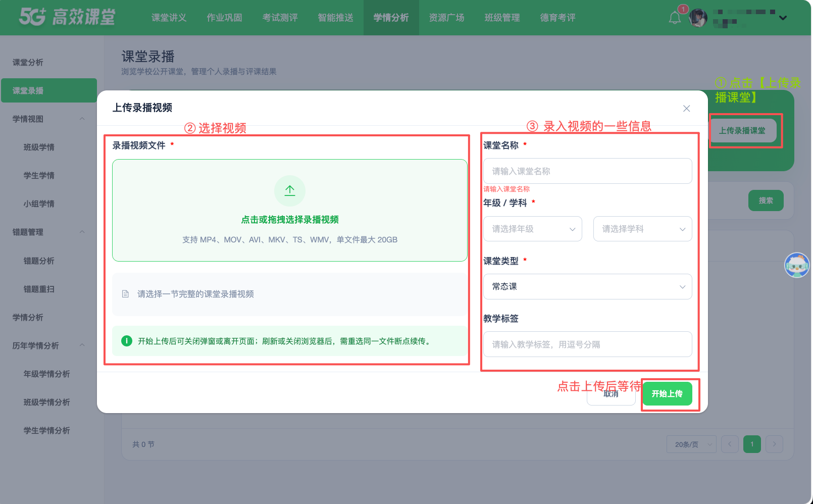The image size is (813, 504).
Task: Collapse the 错题管理 sidebar group
Action: tap(82, 232)
